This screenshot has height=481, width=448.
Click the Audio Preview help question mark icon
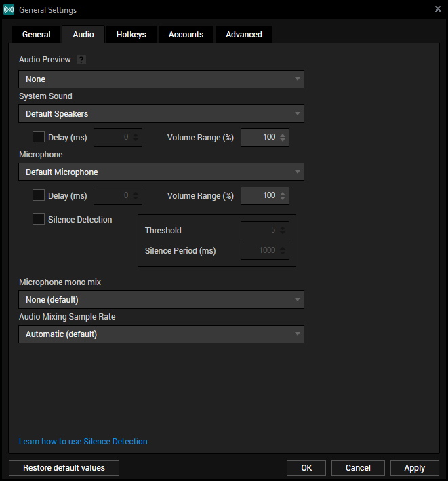click(x=81, y=60)
